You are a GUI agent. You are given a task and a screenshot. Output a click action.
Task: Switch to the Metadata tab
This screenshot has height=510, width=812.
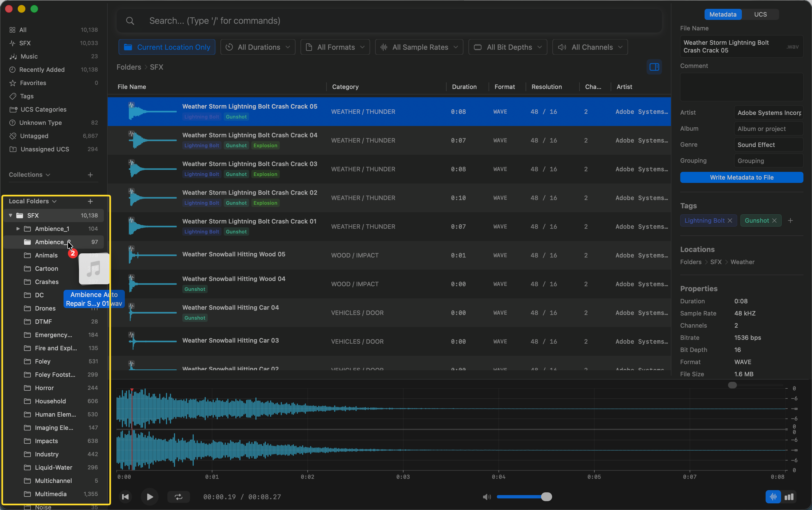[723, 14]
